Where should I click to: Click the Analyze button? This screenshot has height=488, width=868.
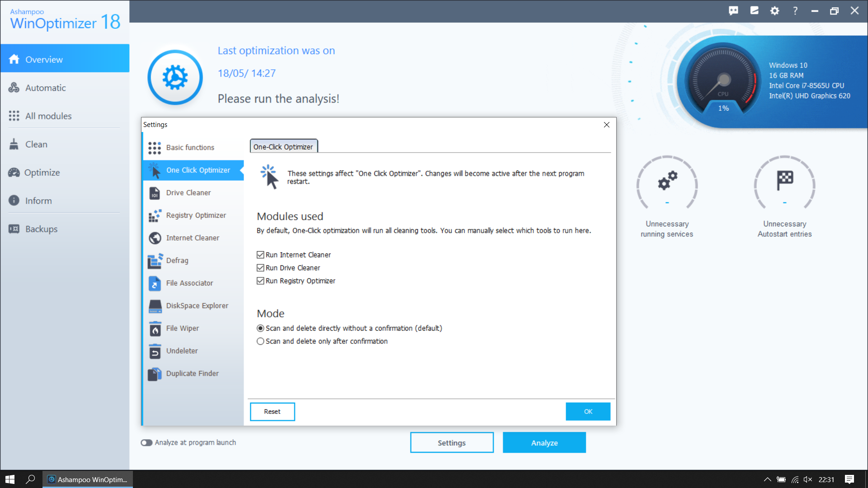[544, 443]
